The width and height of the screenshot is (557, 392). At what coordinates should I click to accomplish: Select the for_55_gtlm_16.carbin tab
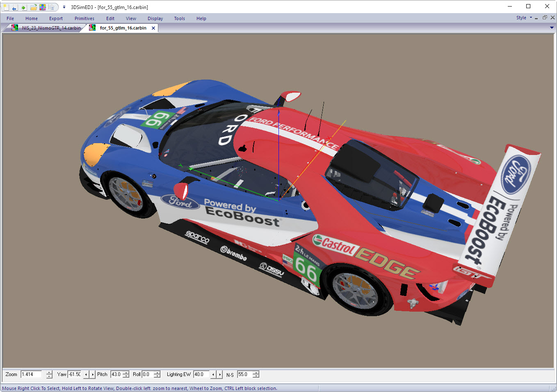(123, 28)
